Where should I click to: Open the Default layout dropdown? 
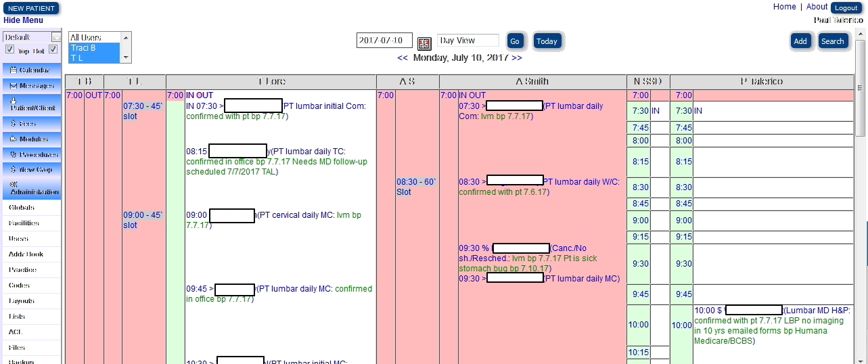click(32, 37)
